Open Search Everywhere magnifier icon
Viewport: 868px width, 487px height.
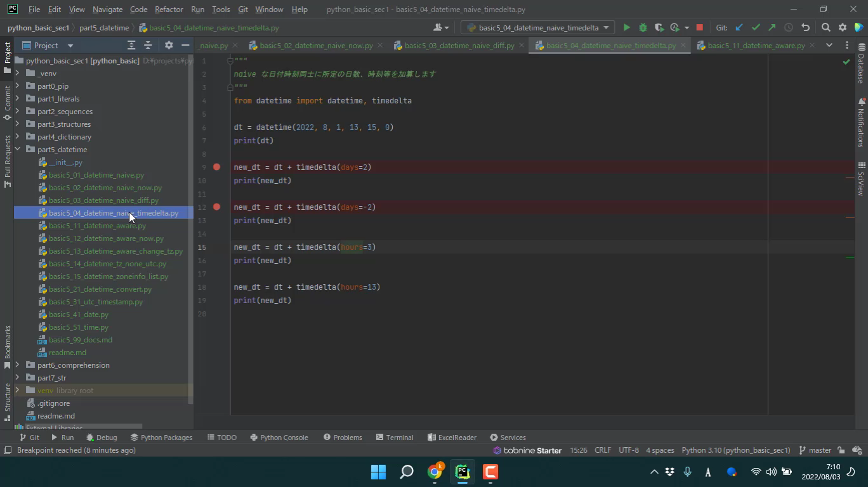point(825,28)
